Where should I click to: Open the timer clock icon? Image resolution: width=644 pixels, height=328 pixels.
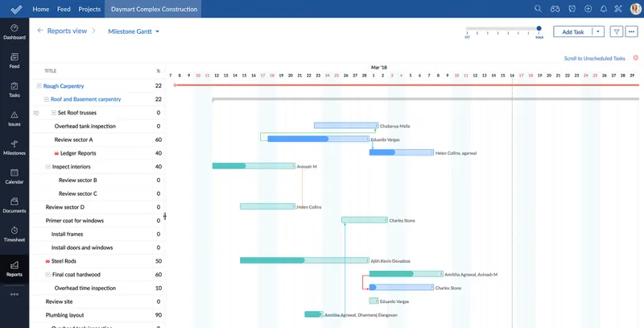pos(572,9)
